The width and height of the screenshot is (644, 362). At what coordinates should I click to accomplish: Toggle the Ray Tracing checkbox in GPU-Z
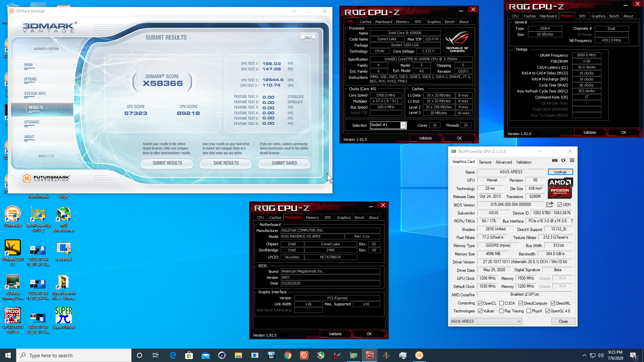(x=501, y=311)
